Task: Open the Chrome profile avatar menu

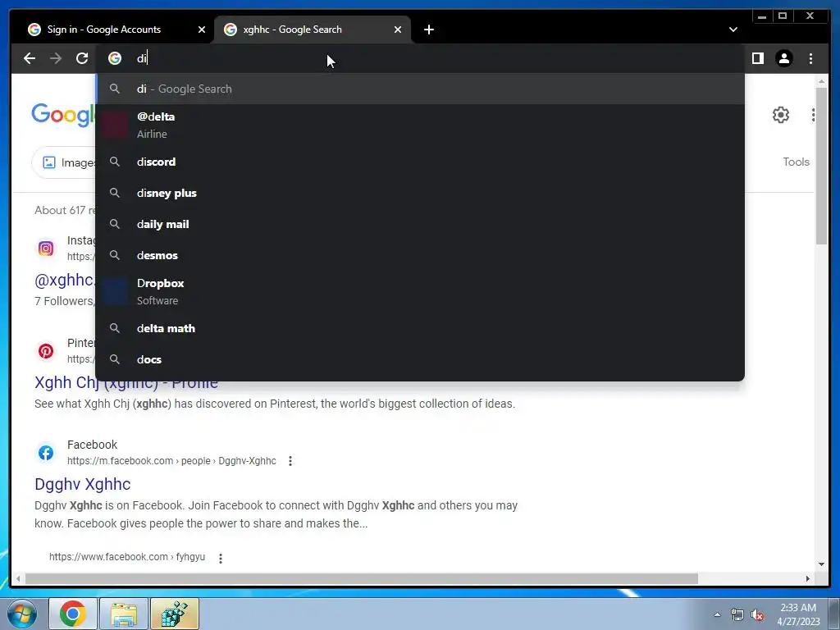Action: (x=783, y=58)
